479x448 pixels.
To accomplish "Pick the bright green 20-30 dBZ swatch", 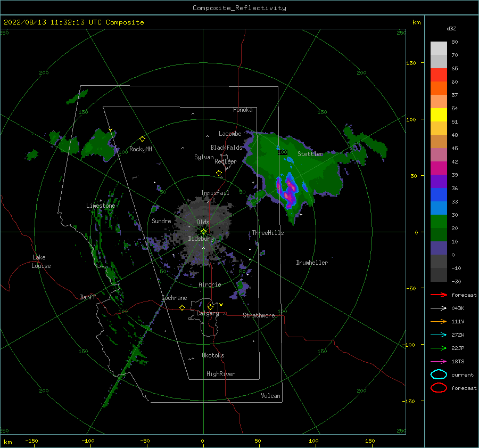I will point(439,221).
